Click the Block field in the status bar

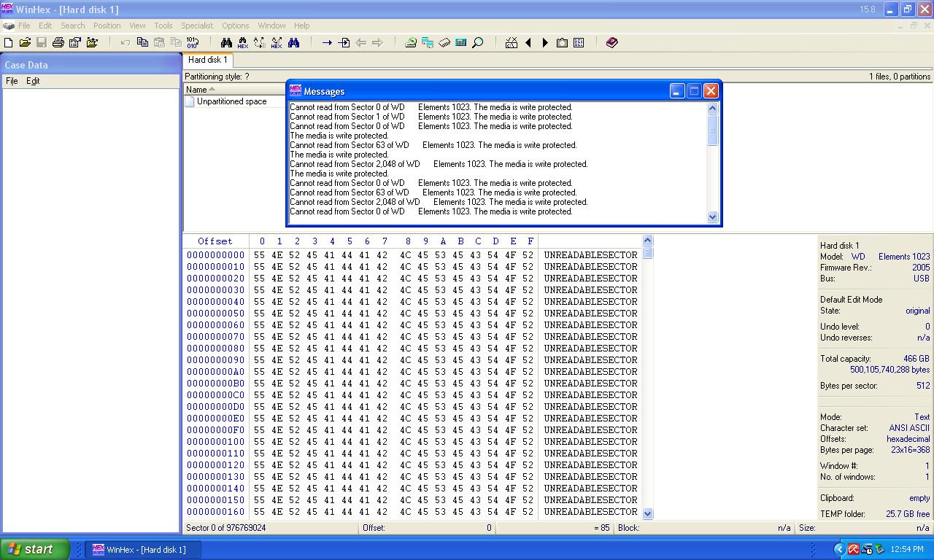[x=704, y=528]
